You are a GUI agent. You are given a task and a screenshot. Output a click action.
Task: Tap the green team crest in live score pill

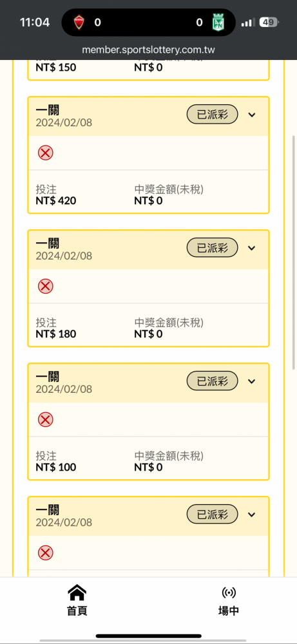pos(217,22)
